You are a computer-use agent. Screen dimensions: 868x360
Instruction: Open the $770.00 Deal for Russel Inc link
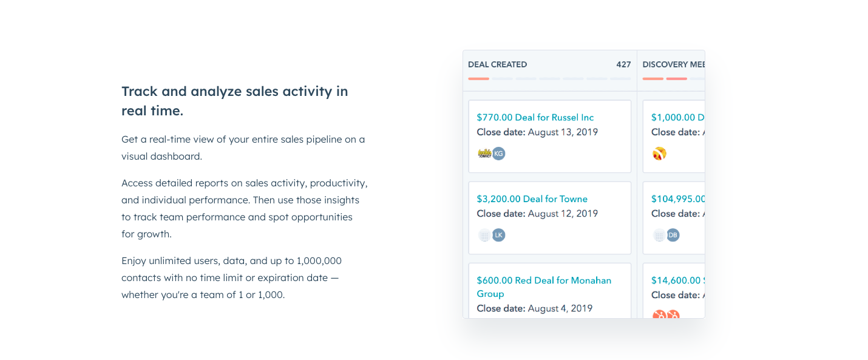[x=535, y=117]
